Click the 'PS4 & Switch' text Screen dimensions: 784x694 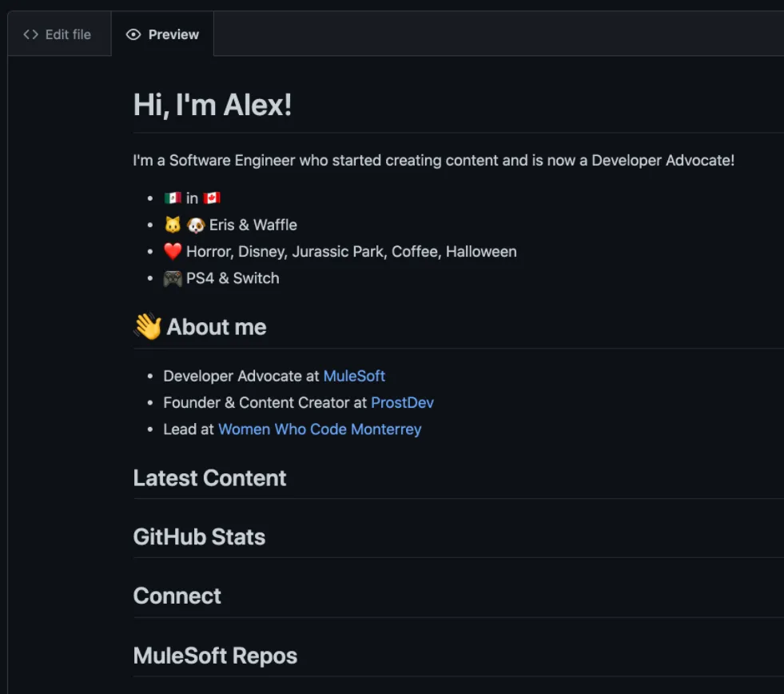point(233,278)
